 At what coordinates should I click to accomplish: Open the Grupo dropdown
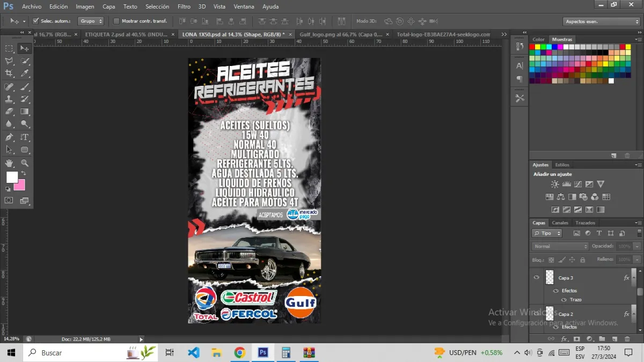point(91,21)
